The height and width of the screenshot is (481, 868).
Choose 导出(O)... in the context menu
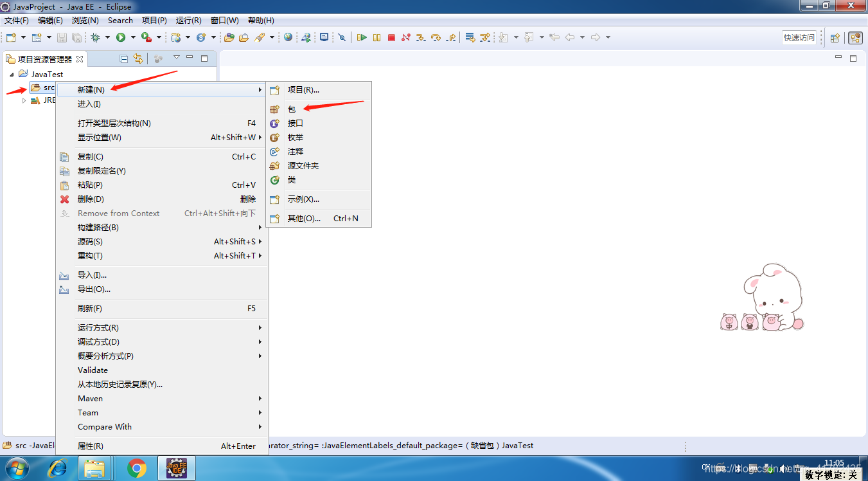[162, 289]
